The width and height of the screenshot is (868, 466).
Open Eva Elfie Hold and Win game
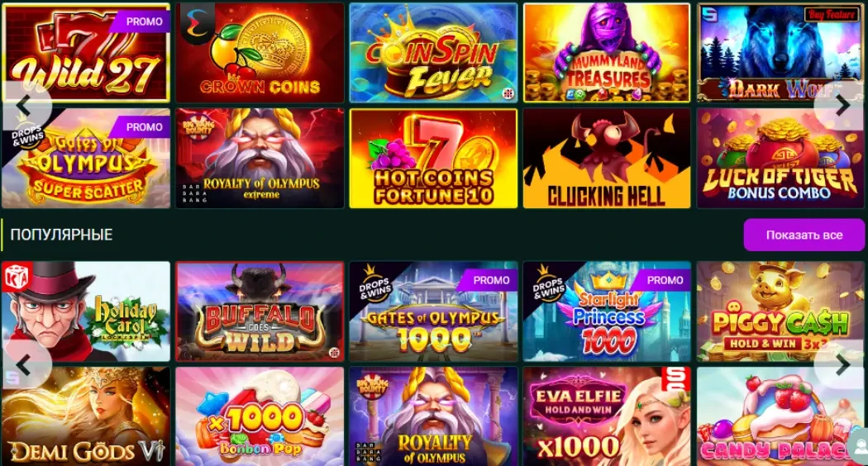607,416
